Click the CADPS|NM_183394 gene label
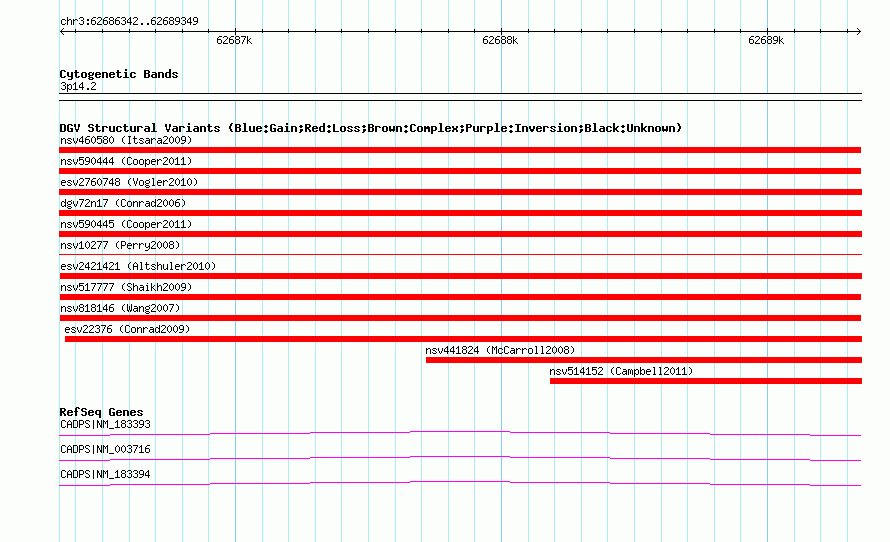The image size is (890, 542). click(x=105, y=474)
